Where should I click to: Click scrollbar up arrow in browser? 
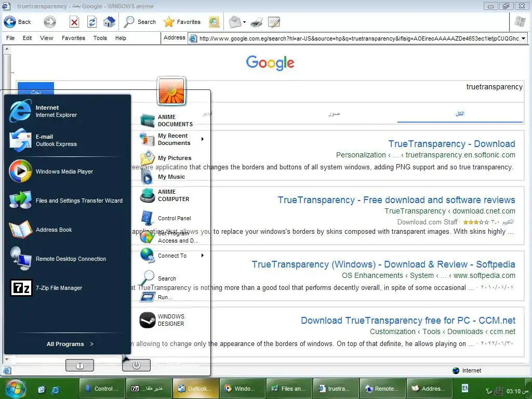tap(6, 49)
